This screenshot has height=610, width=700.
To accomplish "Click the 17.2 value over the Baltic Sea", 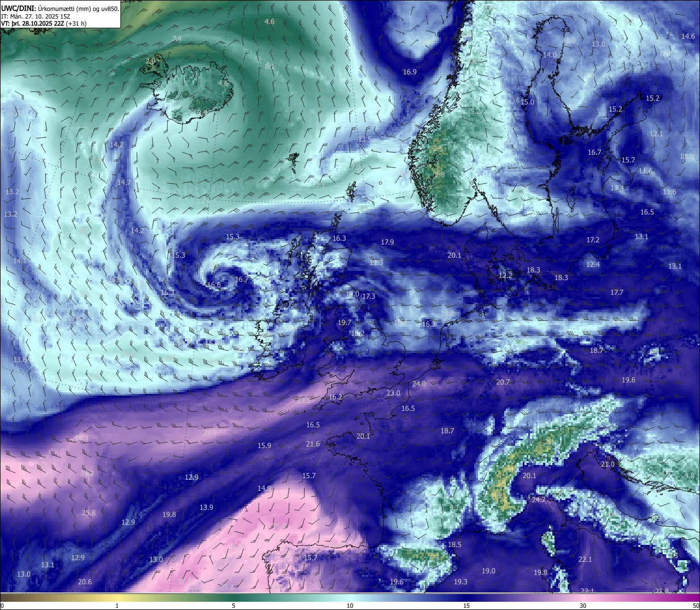I will pos(593,240).
